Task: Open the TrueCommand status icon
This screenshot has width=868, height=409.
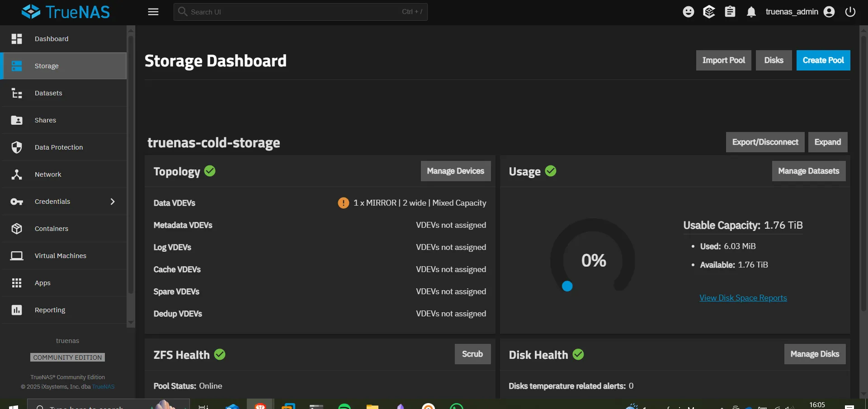Action: click(x=709, y=12)
